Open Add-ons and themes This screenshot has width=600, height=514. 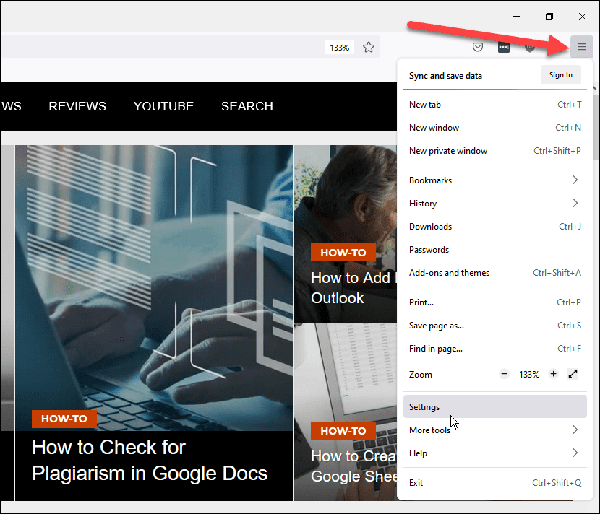pyautogui.click(x=495, y=273)
